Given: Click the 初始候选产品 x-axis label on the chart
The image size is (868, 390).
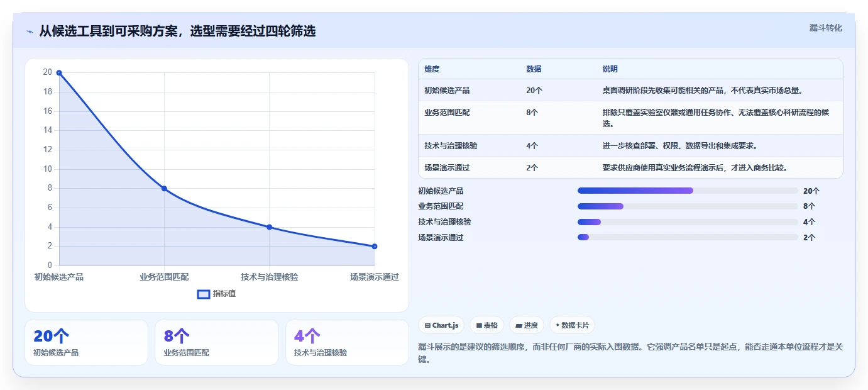Looking at the screenshot, I should (59, 277).
